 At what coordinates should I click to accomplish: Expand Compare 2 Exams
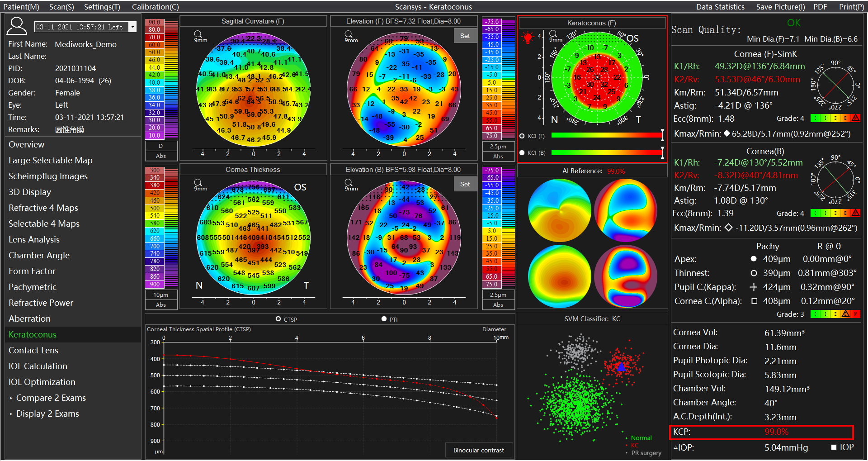point(11,398)
